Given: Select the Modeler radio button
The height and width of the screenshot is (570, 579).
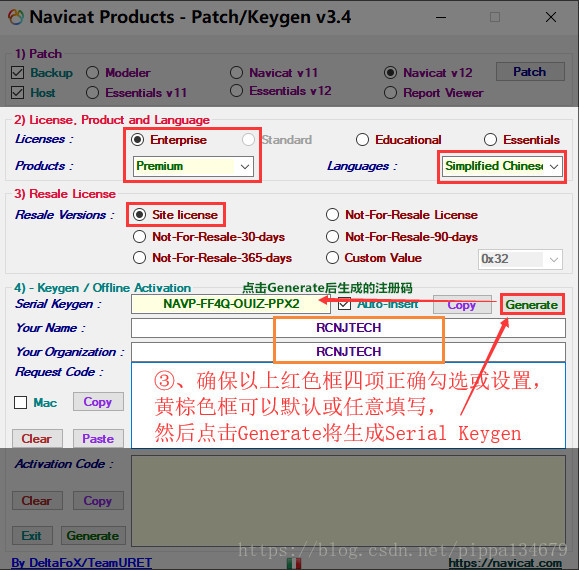Looking at the screenshot, I should point(92,73).
